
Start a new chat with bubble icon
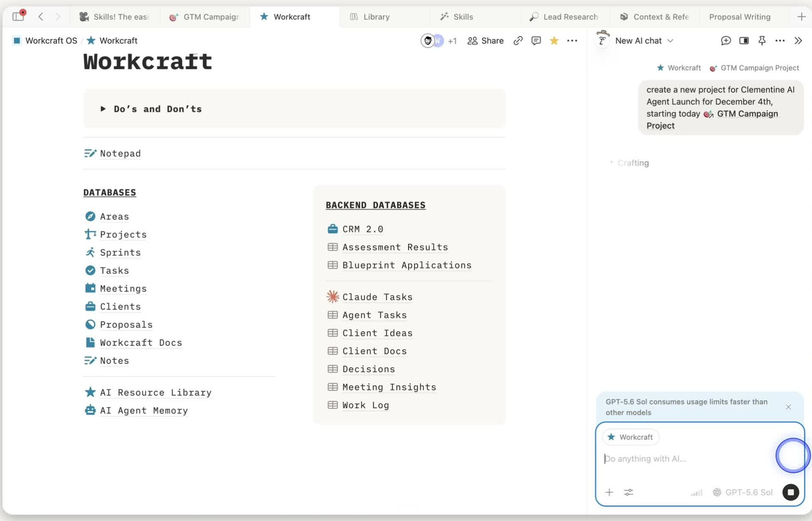point(726,41)
